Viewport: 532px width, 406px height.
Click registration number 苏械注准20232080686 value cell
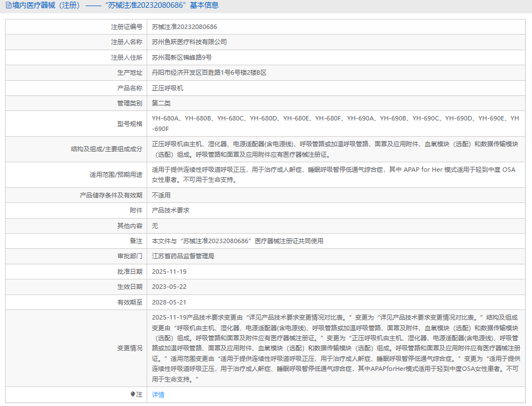point(185,27)
